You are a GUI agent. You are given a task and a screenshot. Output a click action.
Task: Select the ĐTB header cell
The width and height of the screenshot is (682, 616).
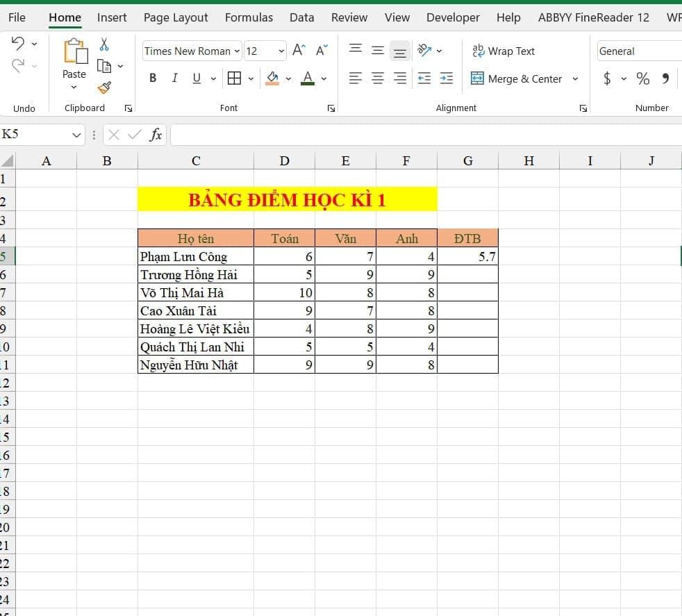pyautogui.click(x=467, y=238)
